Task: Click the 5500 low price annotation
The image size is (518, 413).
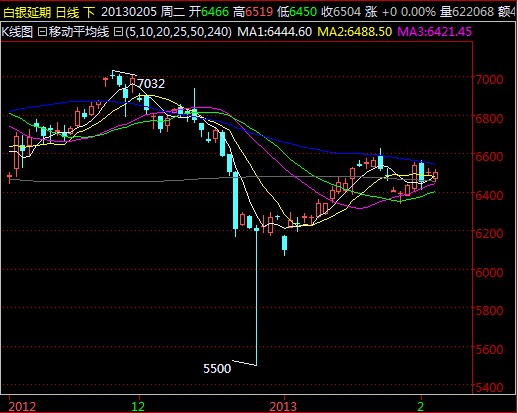Action: coord(217,369)
